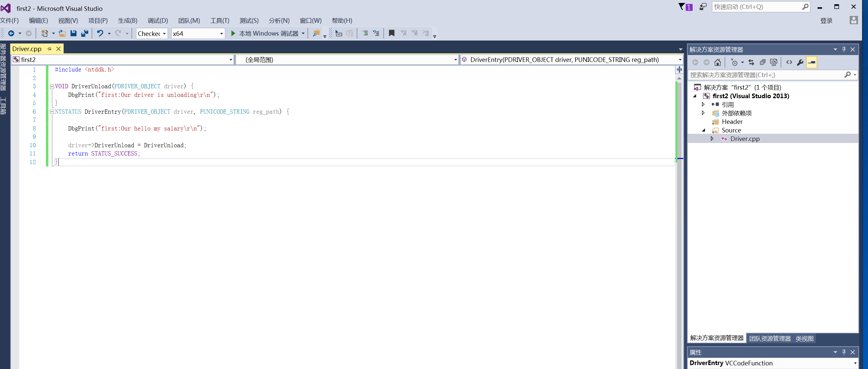The width and height of the screenshot is (868, 369).
Task: Click the 登录 sign-in link
Action: (826, 21)
